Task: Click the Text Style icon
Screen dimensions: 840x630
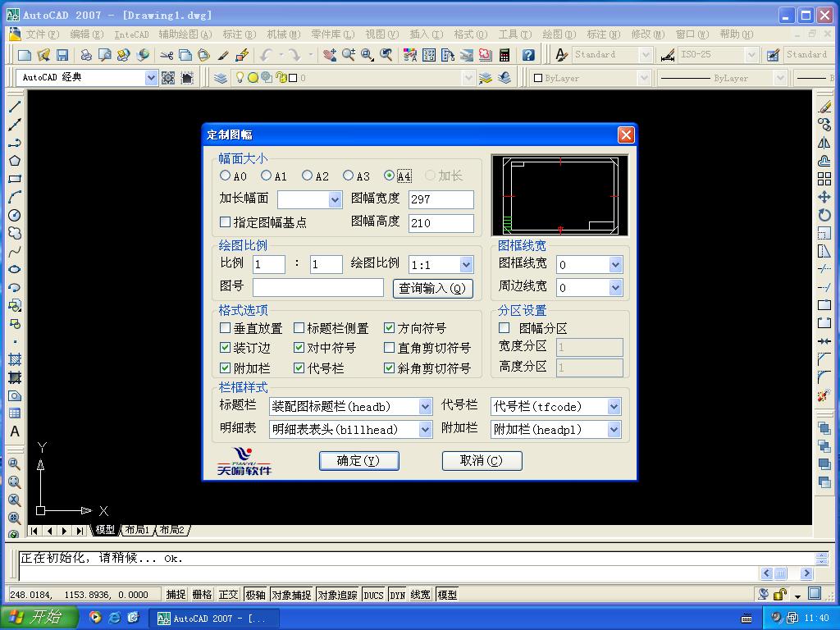Action: coord(561,55)
